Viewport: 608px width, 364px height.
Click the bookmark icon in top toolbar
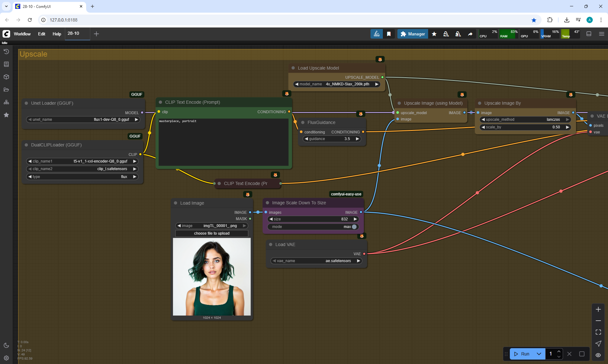[389, 34]
